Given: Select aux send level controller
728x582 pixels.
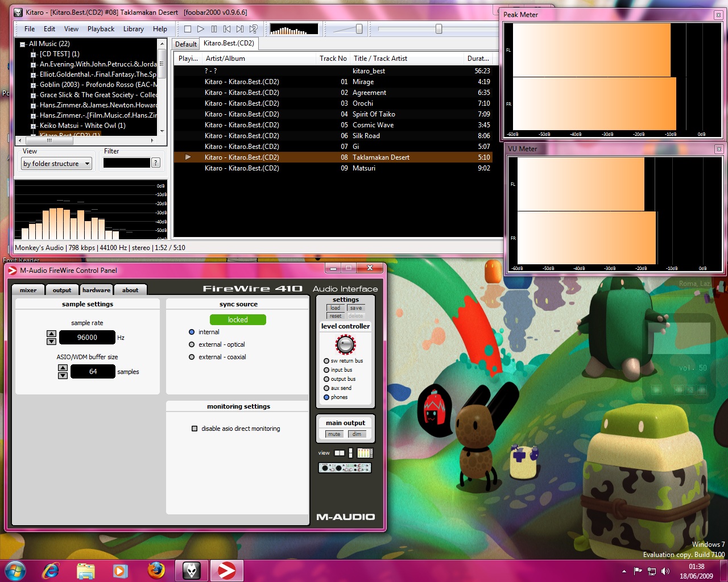Looking at the screenshot, I should (326, 388).
